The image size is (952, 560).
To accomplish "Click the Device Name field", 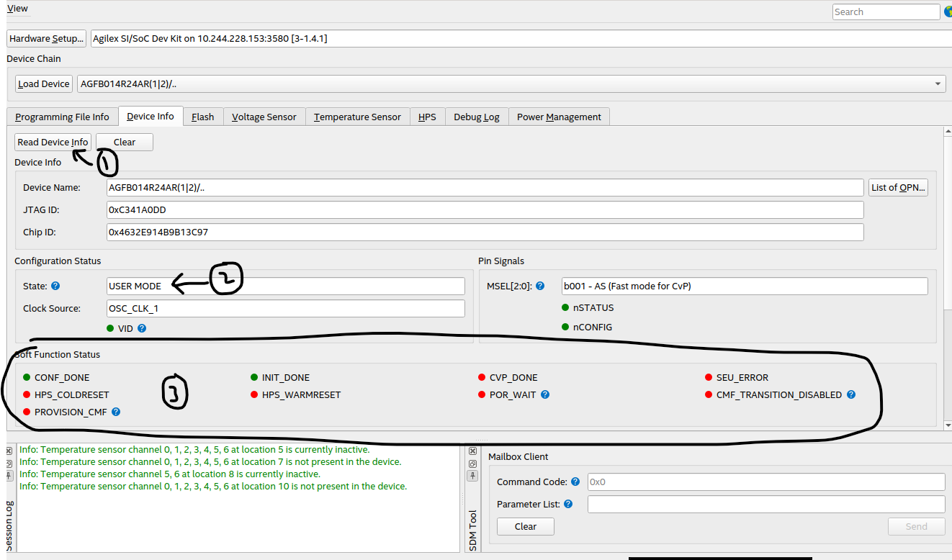I will point(485,187).
